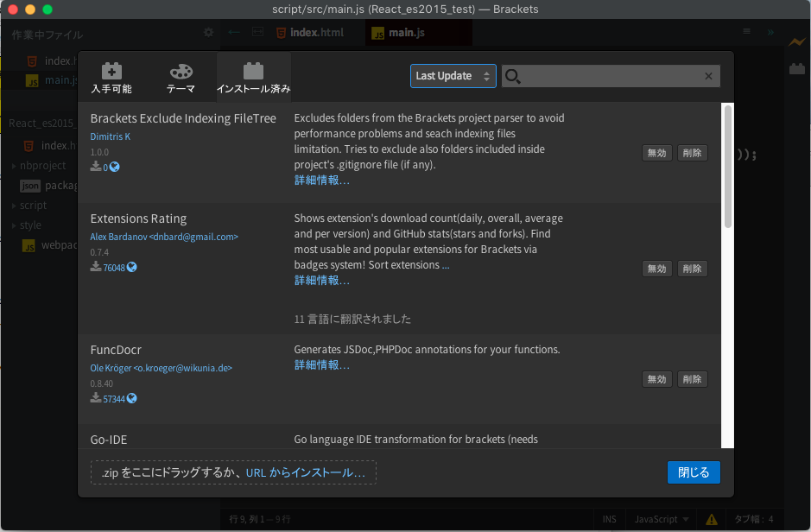Viewport: 811px width, 532px height.
Task: Open more info link for Exclude Indexing FileTree
Action: click(x=321, y=180)
